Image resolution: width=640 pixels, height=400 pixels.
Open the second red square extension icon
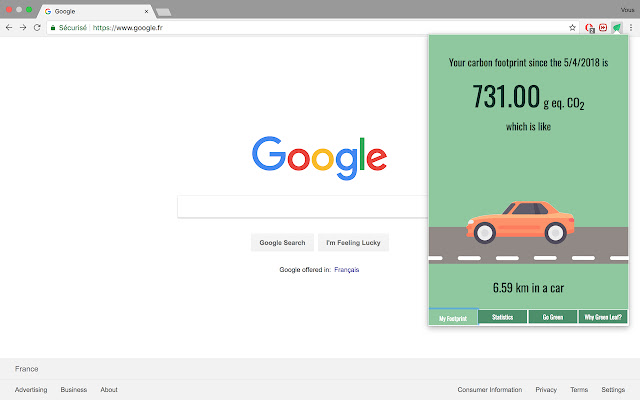(603, 27)
